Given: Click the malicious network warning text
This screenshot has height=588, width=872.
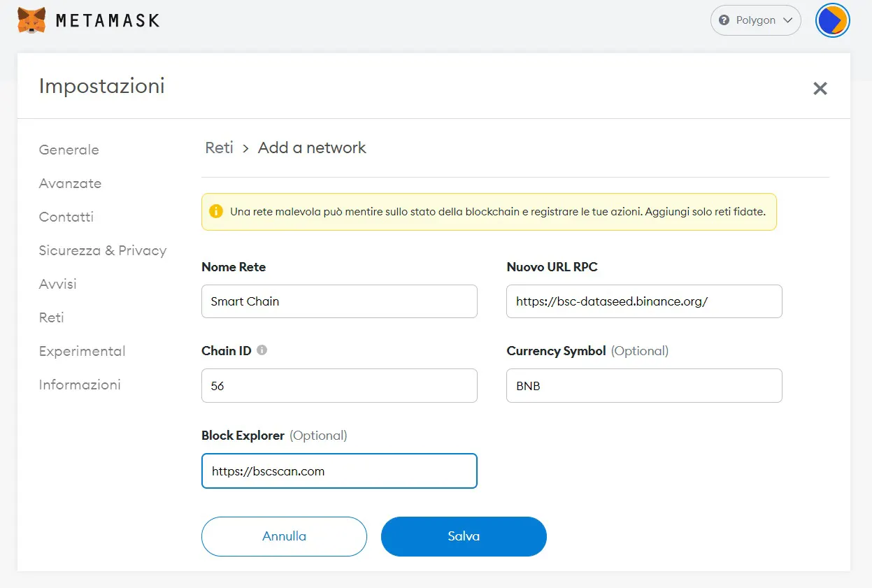Looking at the screenshot, I should (x=498, y=211).
